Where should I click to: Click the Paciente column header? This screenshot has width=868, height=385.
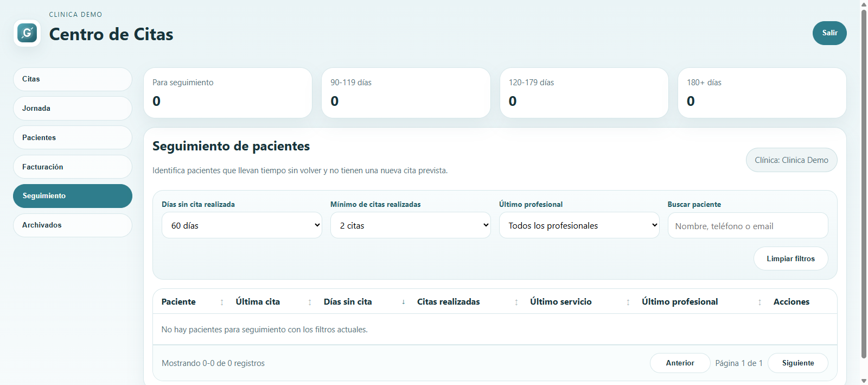[x=178, y=302]
